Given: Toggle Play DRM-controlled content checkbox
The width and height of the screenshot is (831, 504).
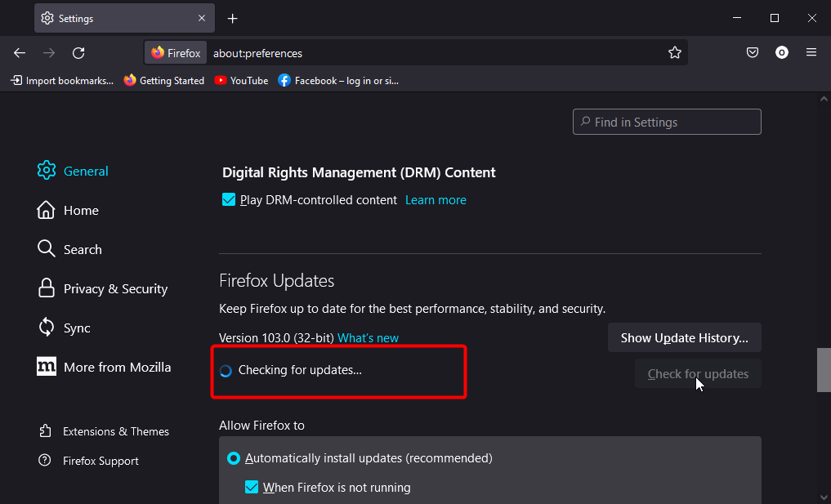Looking at the screenshot, I should 229,200.
